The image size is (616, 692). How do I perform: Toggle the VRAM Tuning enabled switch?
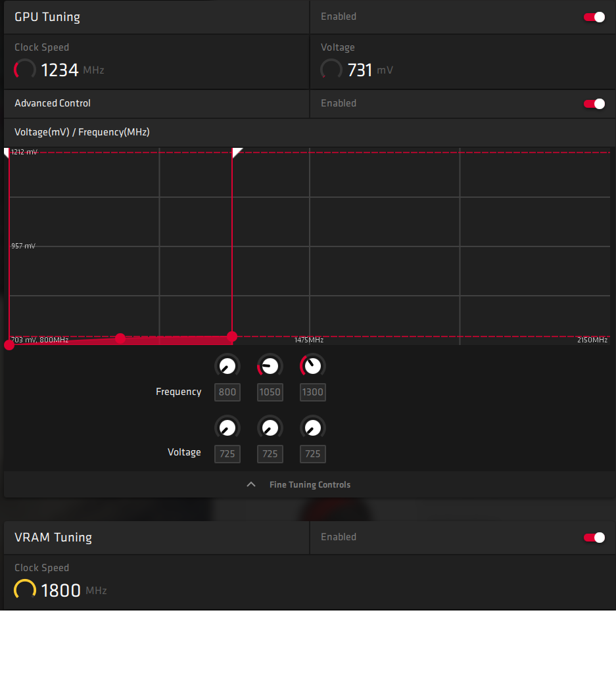tap(594, 538)
